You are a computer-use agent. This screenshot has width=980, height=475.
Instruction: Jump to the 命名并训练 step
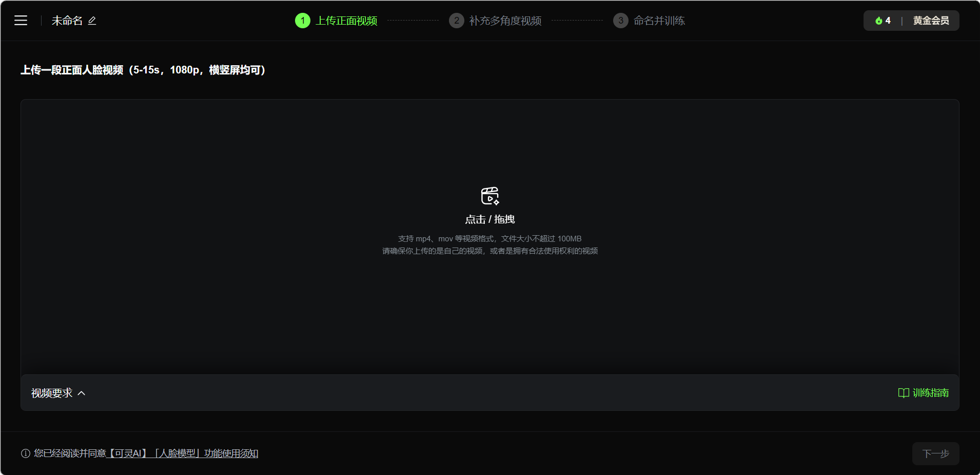tap(659, 21)
